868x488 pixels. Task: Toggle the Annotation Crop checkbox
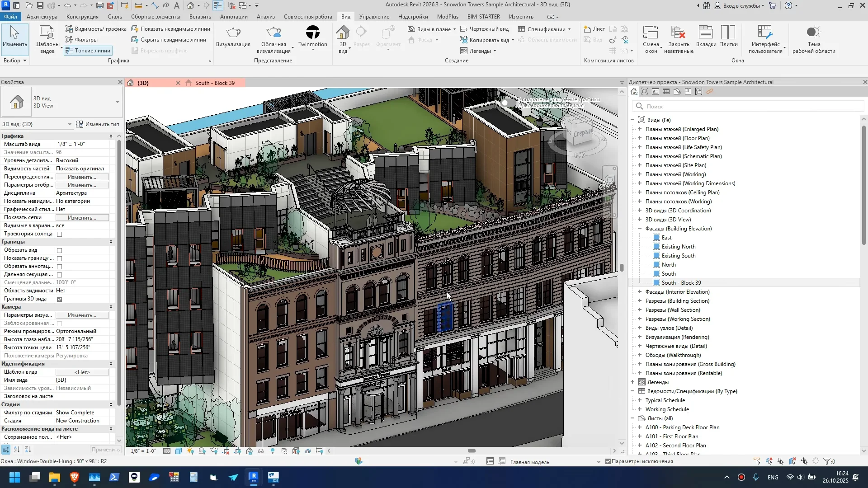(59, 267)
